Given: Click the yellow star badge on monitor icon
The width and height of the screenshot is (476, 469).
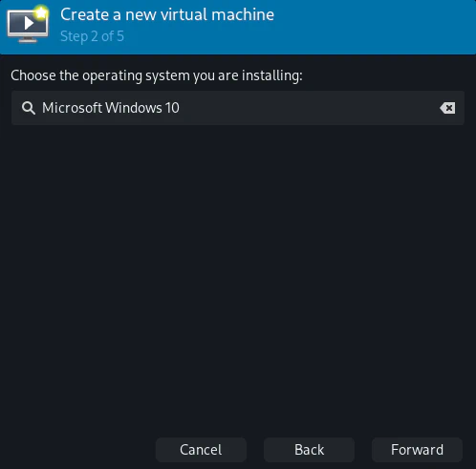Looking at the screenshot, I should (41, 12).
